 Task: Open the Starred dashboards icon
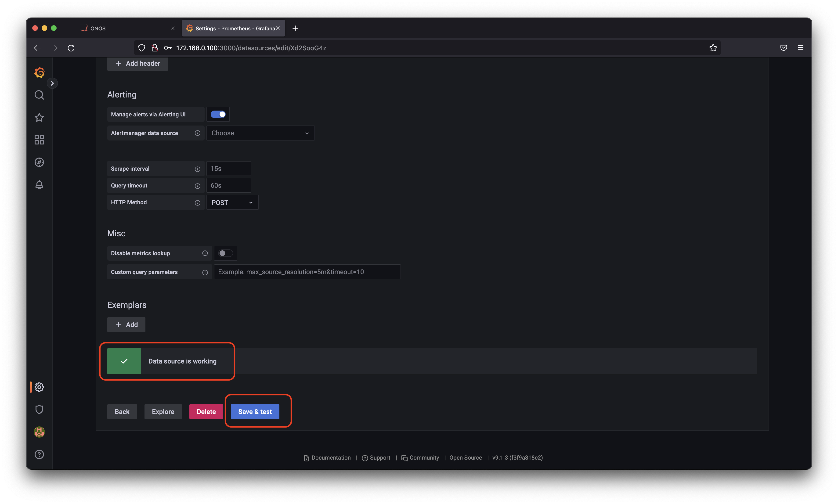[40, 118]
